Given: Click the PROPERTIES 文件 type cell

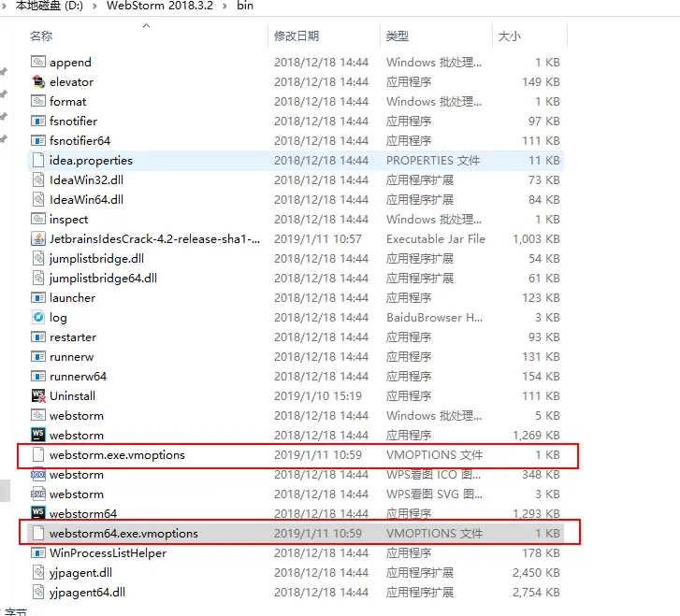Looking at the screenshot, I should coord(433,161).
